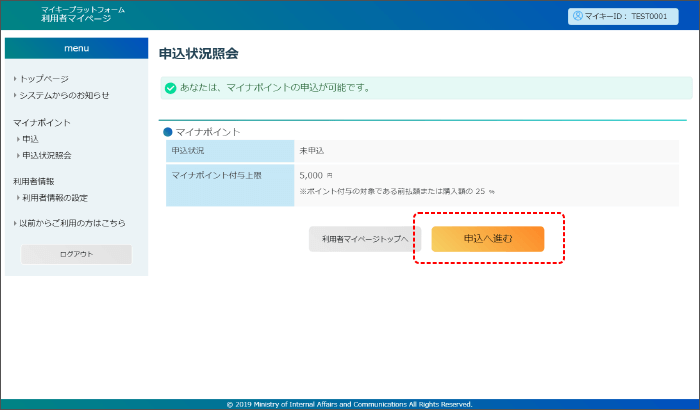Click the 申込へ進む orange button

click(x=488, y=239)
